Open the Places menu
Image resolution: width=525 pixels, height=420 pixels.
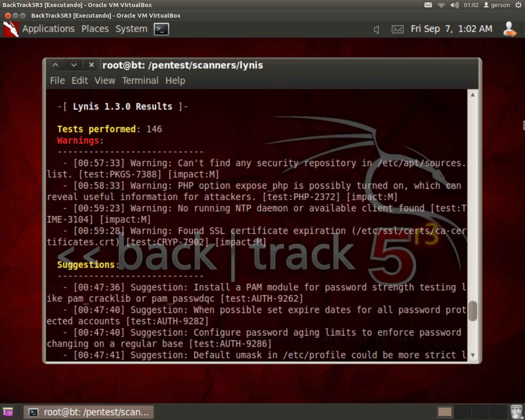95,29
